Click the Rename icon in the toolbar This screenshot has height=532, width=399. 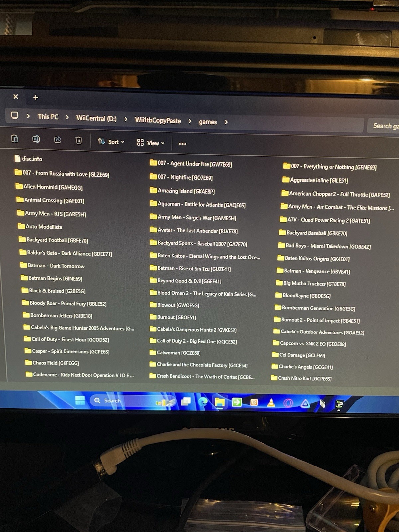tap(36, 139)
